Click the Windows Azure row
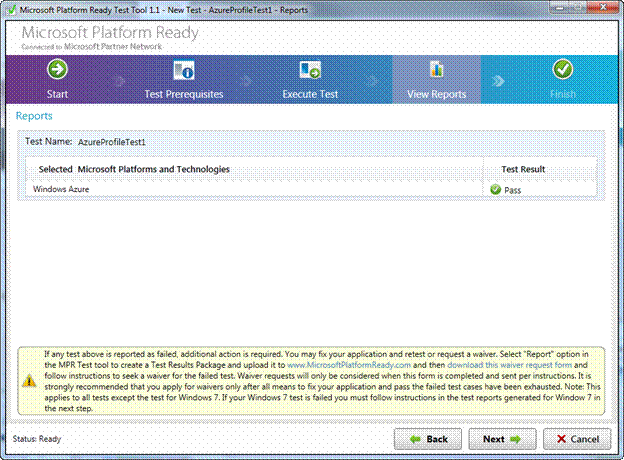Screen dimensions: 624x460 click(x=311, y=189)
